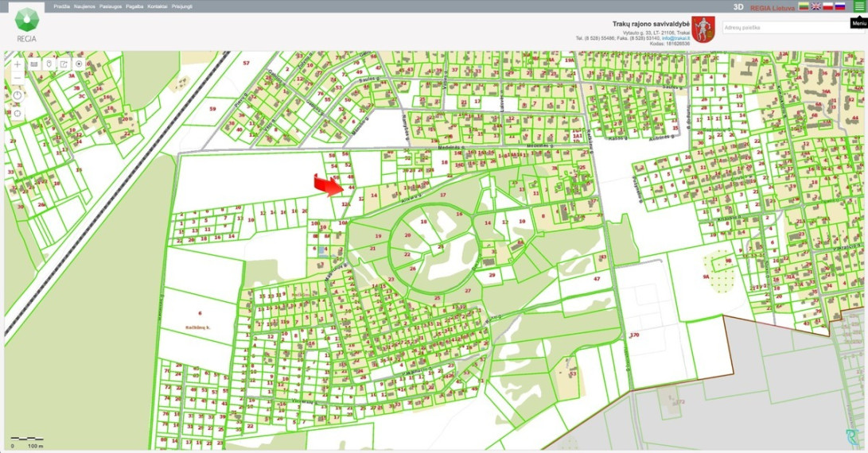Open the share/export map tool

point(64,64)
